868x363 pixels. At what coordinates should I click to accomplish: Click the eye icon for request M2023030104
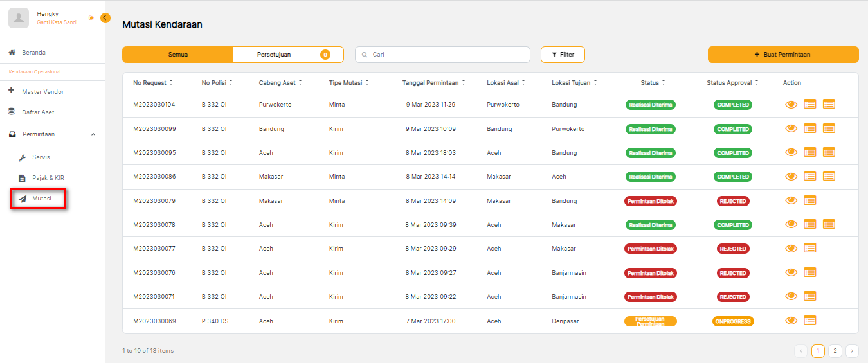pyautogui.click(x=791, y=105)
